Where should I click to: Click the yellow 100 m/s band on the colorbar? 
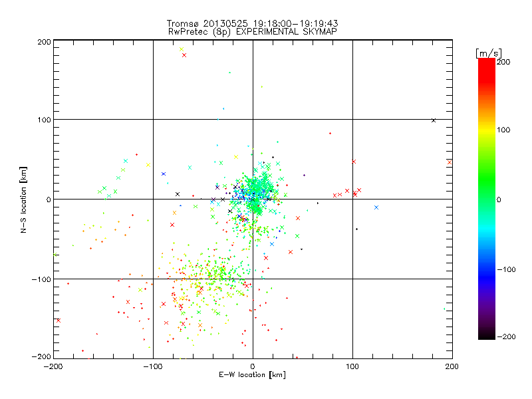click(487, 130)
